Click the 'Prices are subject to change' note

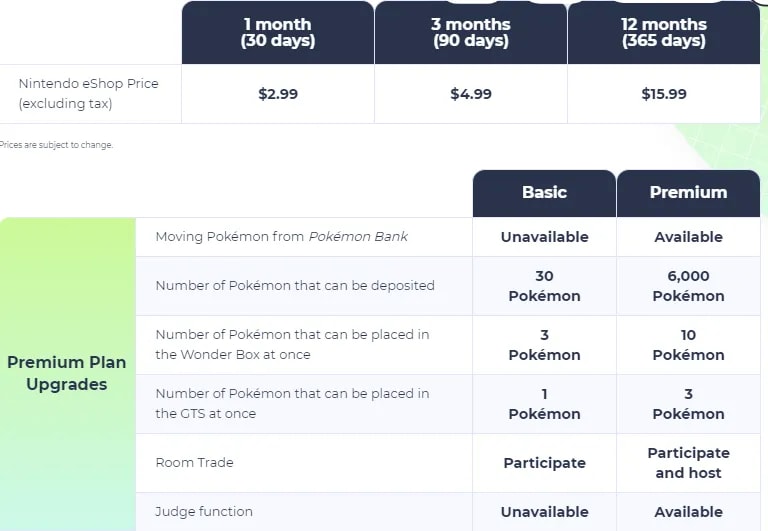(56, 145)
